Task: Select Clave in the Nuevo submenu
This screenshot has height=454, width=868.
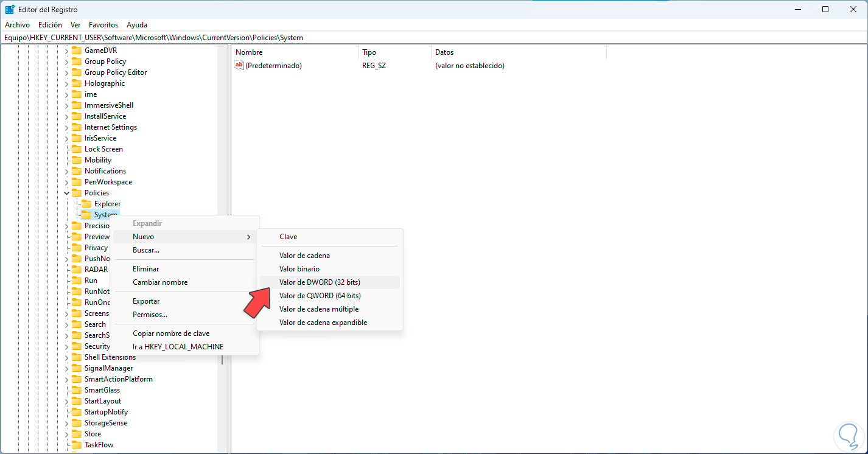Action: coord(330,237)
